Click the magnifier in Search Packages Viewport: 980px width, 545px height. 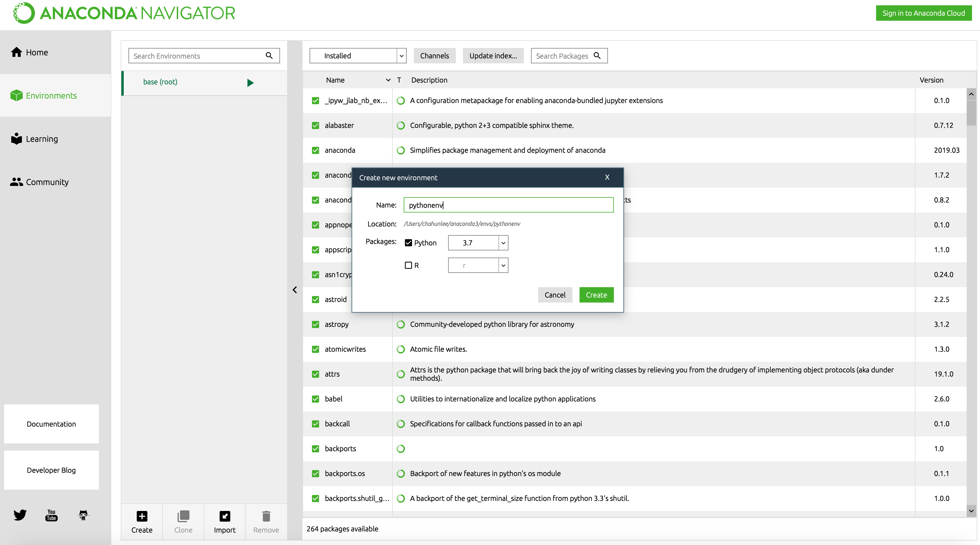tap(597, 56)
